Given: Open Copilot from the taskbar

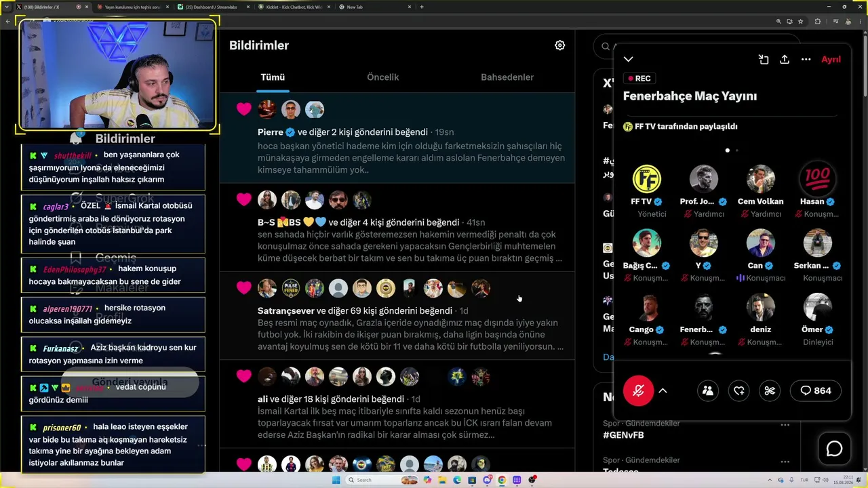Looking at the screenshot, I should pyautogui.click(x=427, y=480).
